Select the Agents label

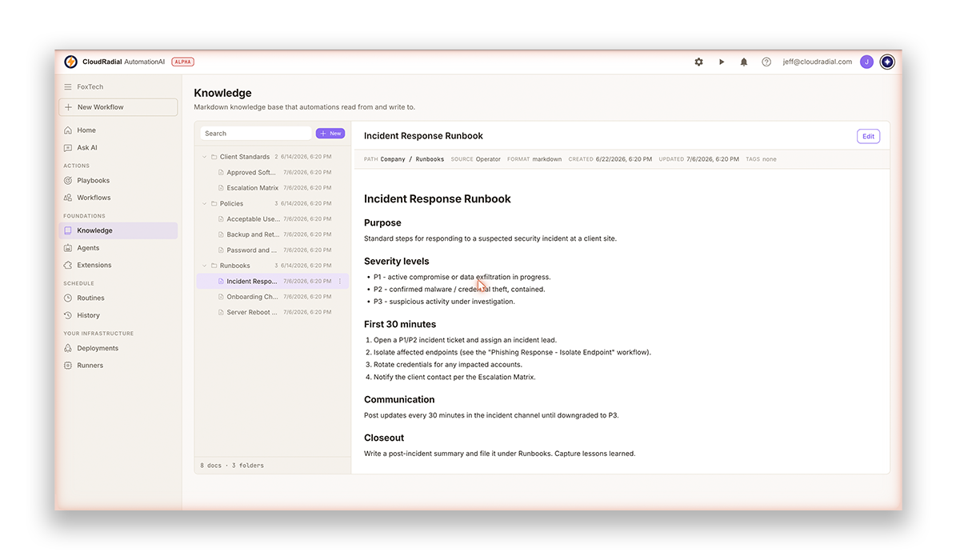click(x=88, y=248)
